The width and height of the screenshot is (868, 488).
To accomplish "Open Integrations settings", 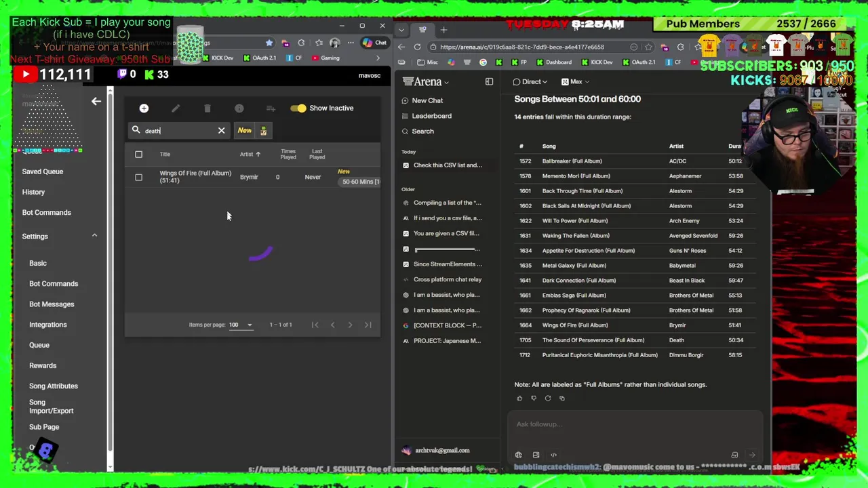I will pyautogui.click(x=48, y=325).
